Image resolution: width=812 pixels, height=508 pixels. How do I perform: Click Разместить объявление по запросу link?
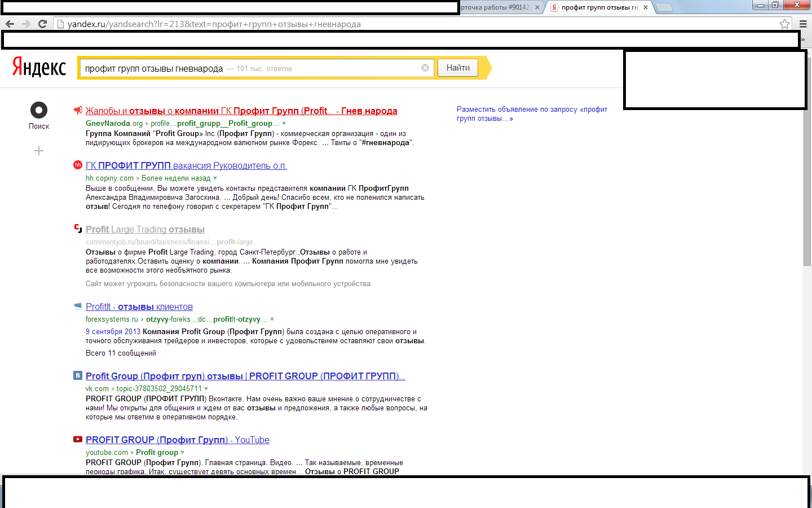coord(532,114)
